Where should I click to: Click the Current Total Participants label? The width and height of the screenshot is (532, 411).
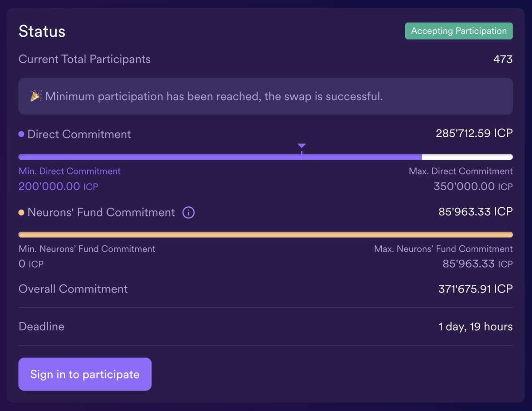coord(85,59)
